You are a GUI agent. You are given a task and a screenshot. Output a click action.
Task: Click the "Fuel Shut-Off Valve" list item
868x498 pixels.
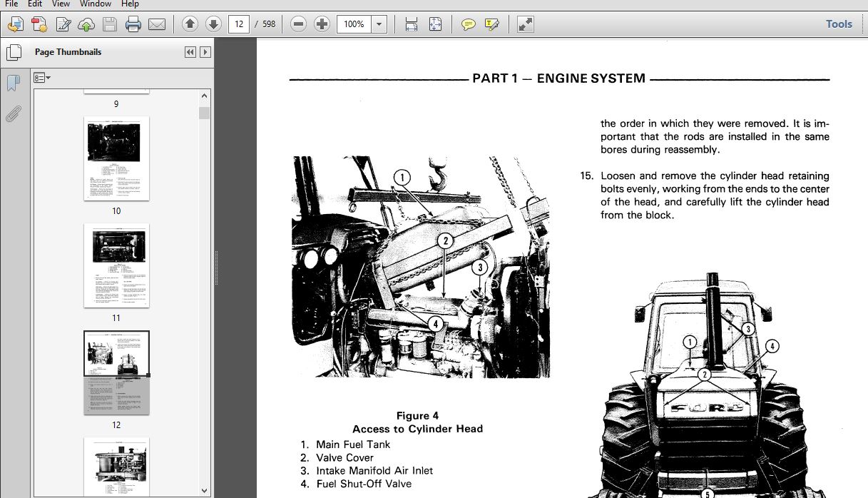click(364, 484)
